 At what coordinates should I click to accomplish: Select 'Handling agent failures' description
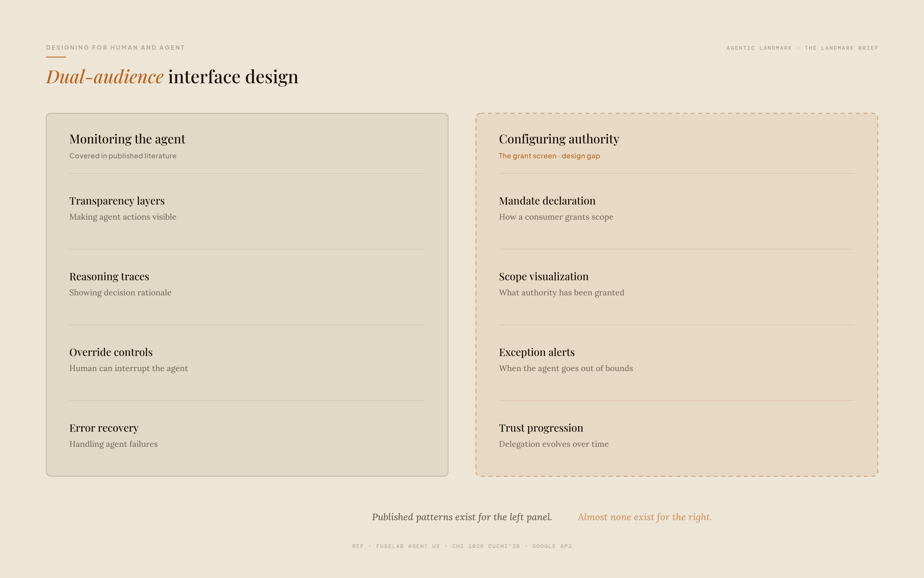point(114,444)
